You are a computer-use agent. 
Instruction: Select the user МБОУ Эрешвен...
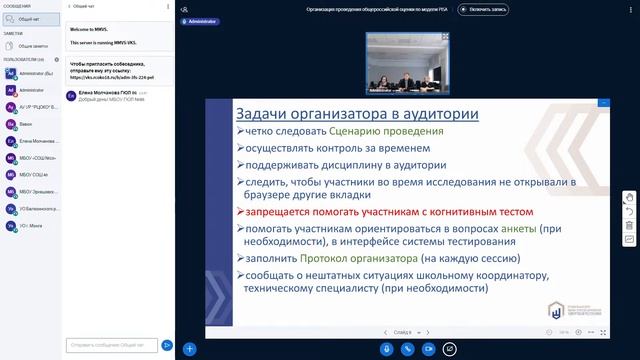pyautogui.click(x=31, y=192)
